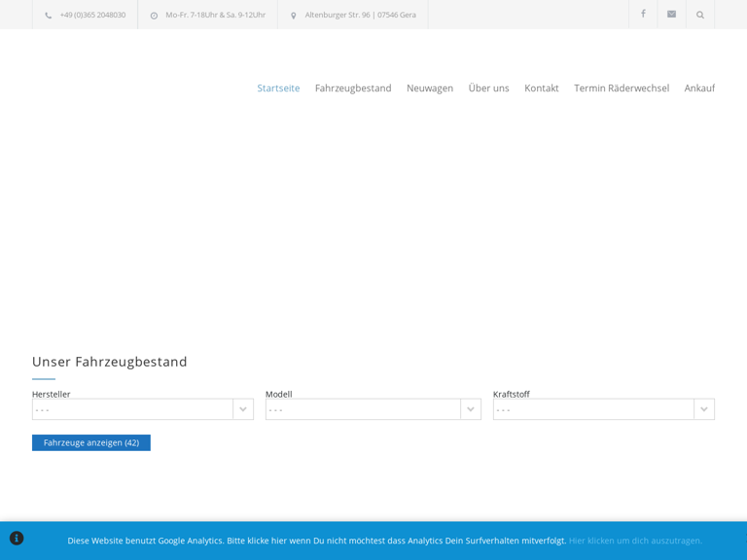Click Fahrzeuge anzeigen (42) button

(x=91, y=442)
